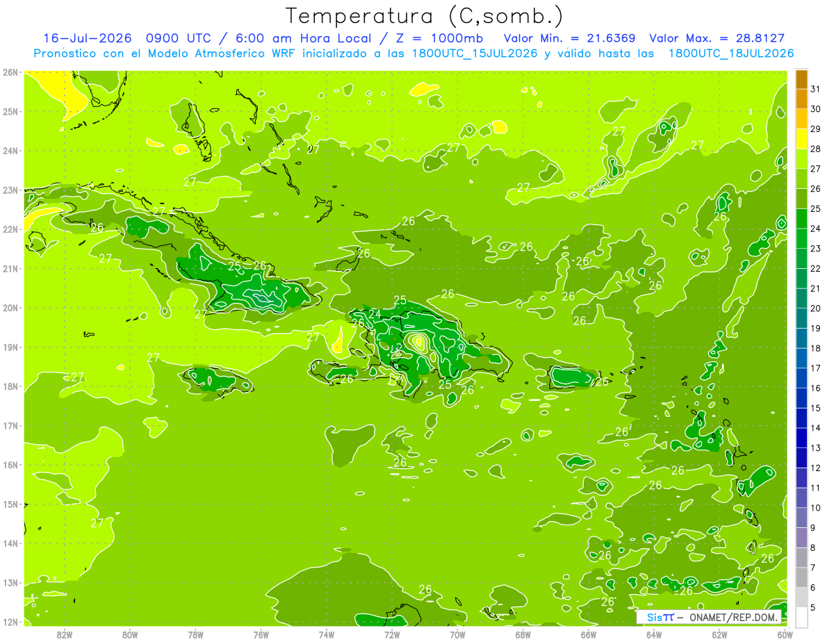
Task: Click the latitude label "19N"
Action: (x=10, y=347)
